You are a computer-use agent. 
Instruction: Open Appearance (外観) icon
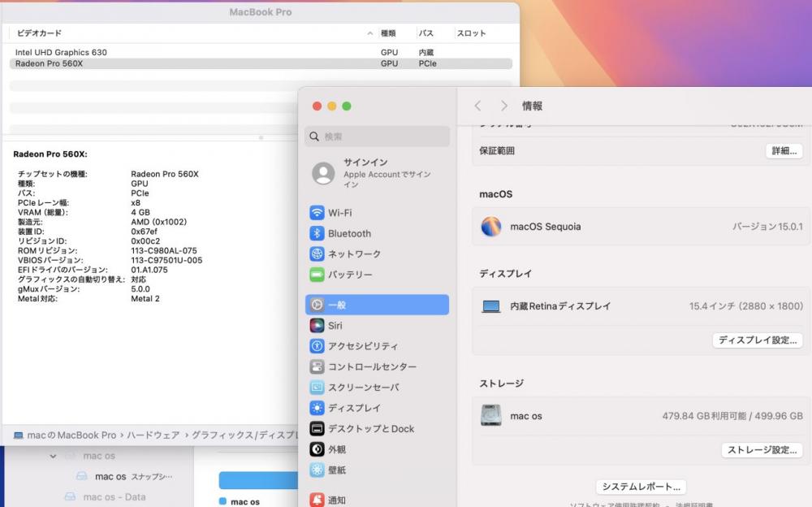tap(317, 449)
